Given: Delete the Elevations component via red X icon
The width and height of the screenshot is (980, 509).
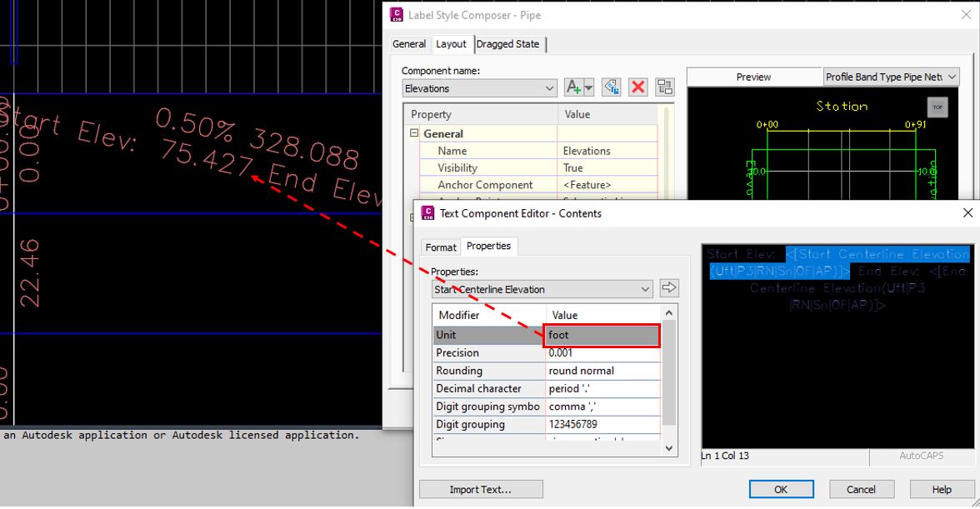Looking at the screenshot, I should 637,87.
